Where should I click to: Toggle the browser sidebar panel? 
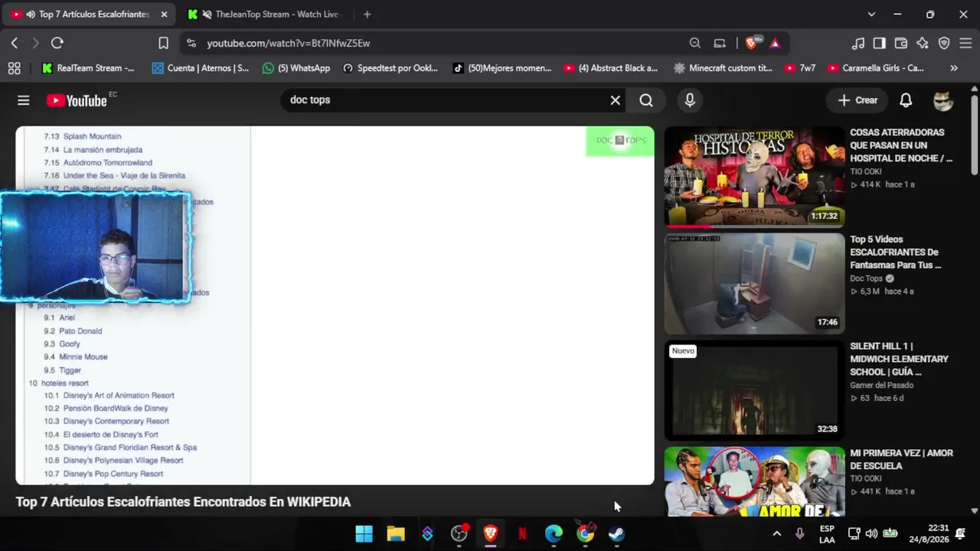click(880, 43)
